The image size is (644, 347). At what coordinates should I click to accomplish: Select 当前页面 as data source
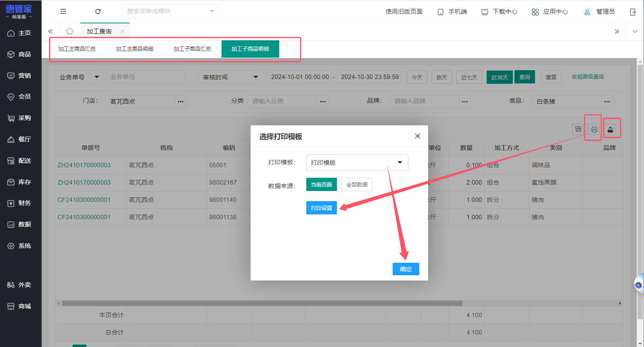coord(322,185)
